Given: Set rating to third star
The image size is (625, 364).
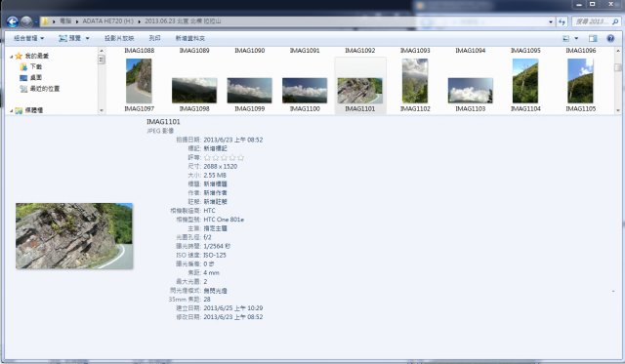Looking at the screenshot, I should [x=224, y=158].
